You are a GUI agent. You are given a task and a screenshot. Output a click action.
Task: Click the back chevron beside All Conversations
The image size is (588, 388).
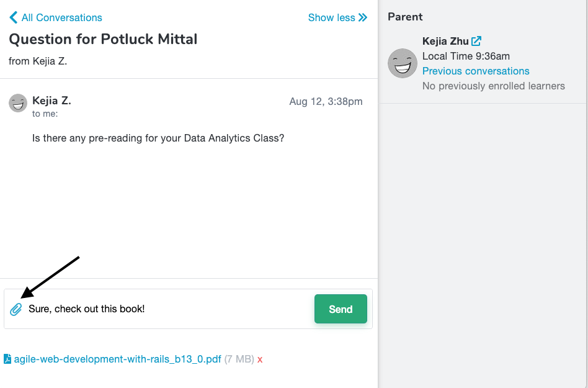[13, 17]
